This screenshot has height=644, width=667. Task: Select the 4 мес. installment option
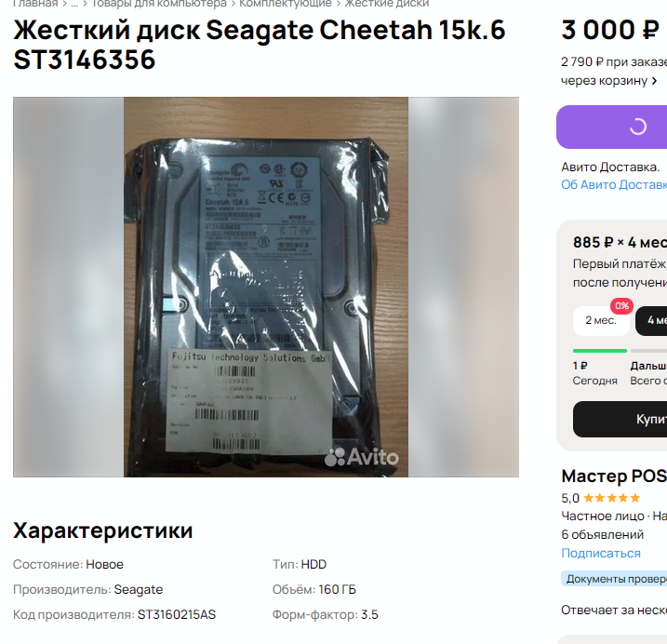pyautogui.click(x=651, y=320)
